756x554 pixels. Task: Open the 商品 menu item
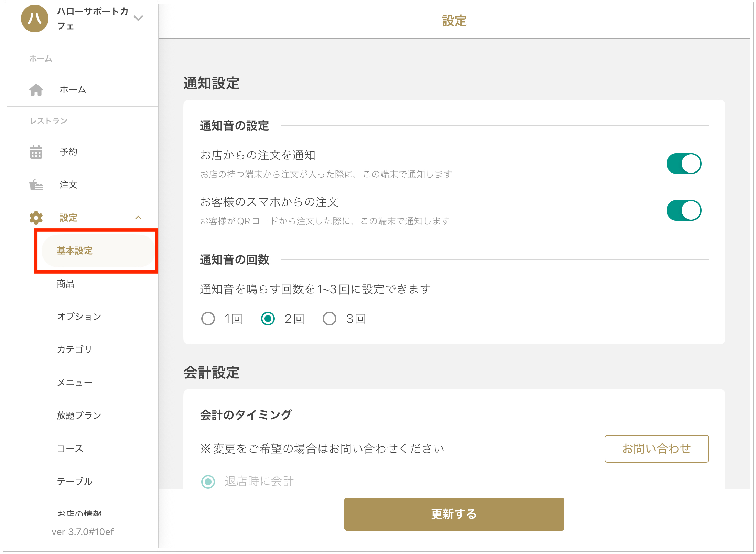[66, 284]
